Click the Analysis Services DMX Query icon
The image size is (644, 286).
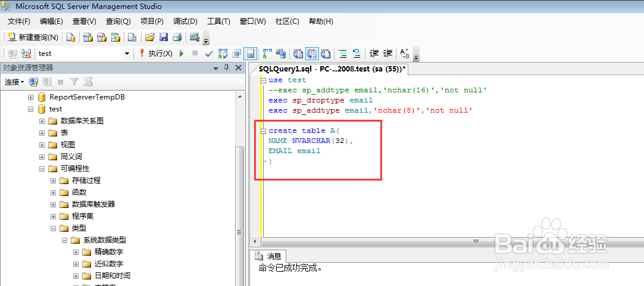tap(101, 38)
